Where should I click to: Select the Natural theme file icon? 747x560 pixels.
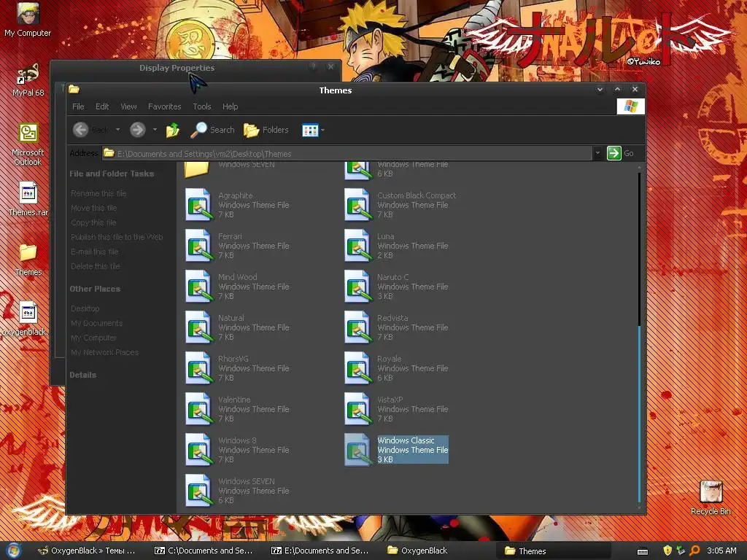[x=198, y=327]
